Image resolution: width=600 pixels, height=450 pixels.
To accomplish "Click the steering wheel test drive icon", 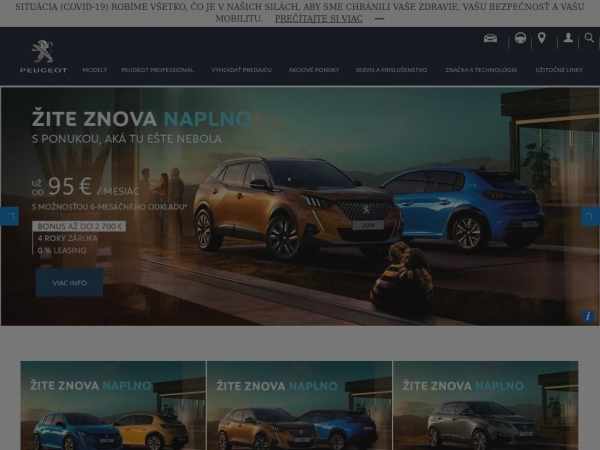I will click(x=520, y=38).
